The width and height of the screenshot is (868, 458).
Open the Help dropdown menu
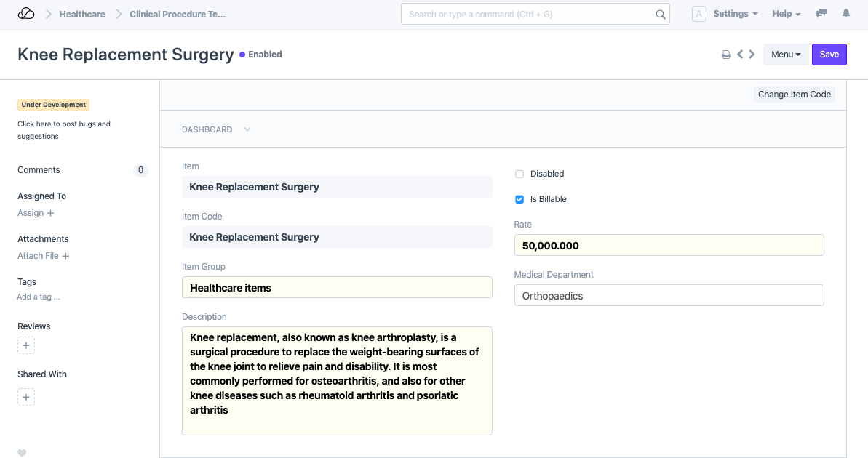click(786, 14)
